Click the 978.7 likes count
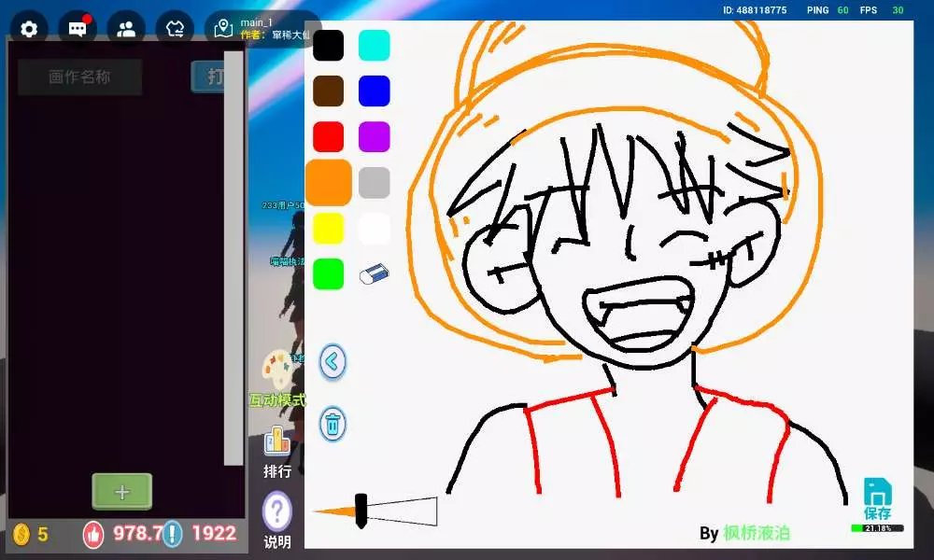The height and width of the screenshot is (560, 934). tap(138, 533)
